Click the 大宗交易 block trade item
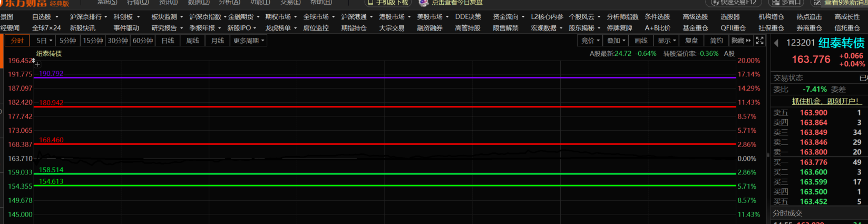The height and width of the screenshot is (224, 868). tap(392, 28)
